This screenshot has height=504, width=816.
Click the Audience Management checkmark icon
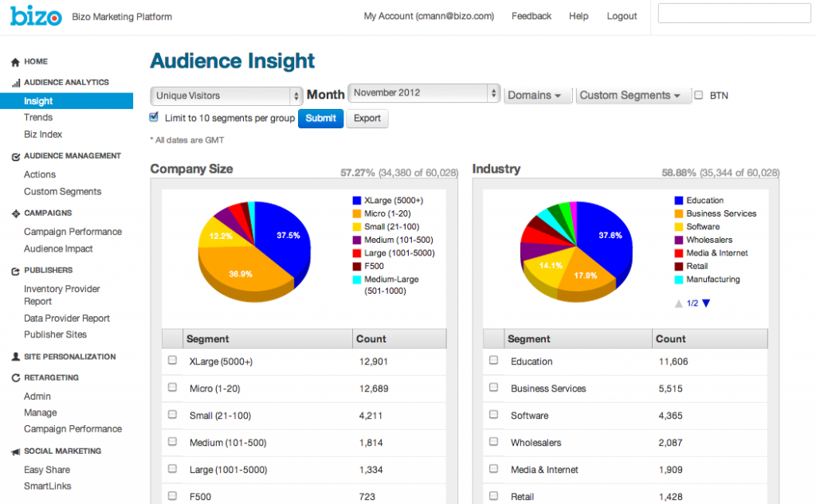[16, 156]
